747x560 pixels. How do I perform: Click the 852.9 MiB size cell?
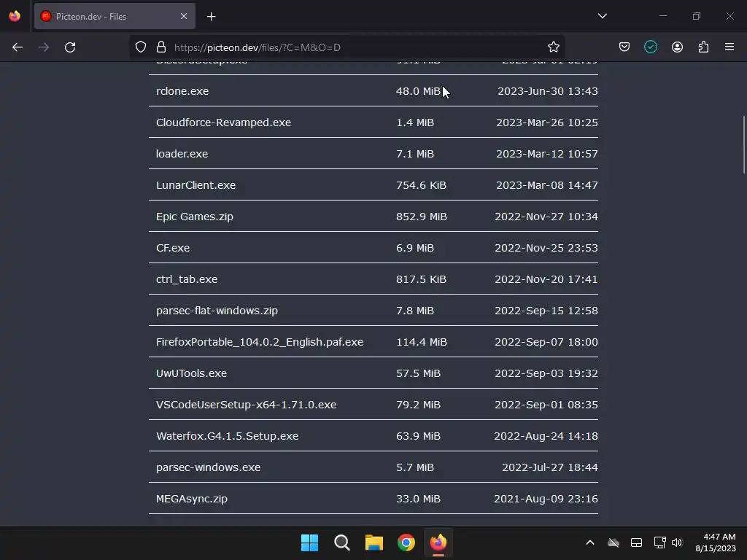click(x=421, y=217)
